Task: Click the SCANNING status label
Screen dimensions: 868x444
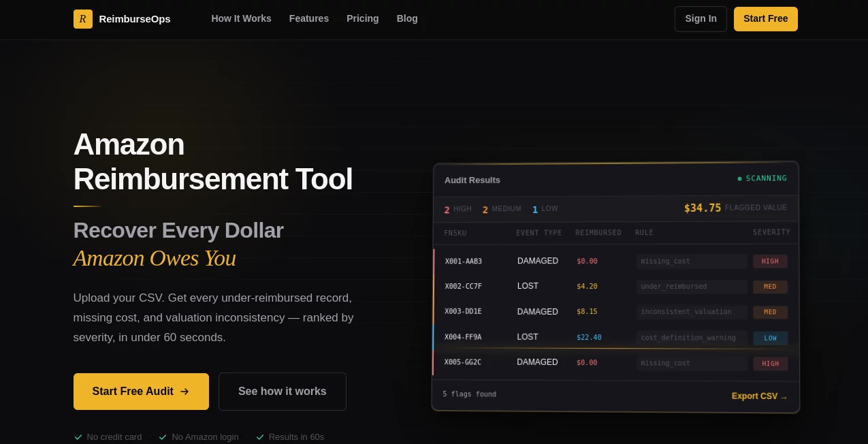Action: (766, 178)
